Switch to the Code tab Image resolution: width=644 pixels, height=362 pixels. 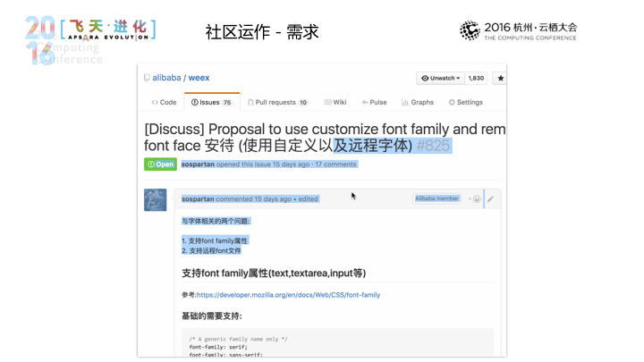pos(164,102)
